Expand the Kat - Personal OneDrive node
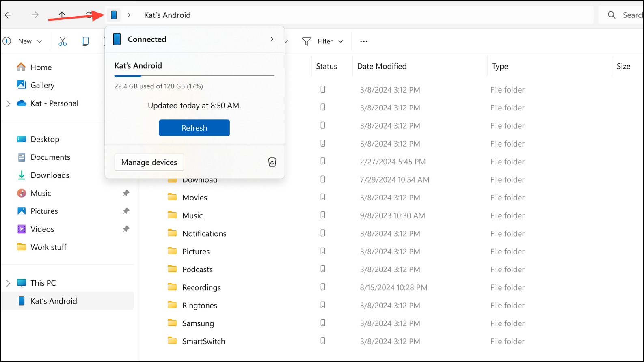This screenshot has width=644, height=362. click(8, 103)
